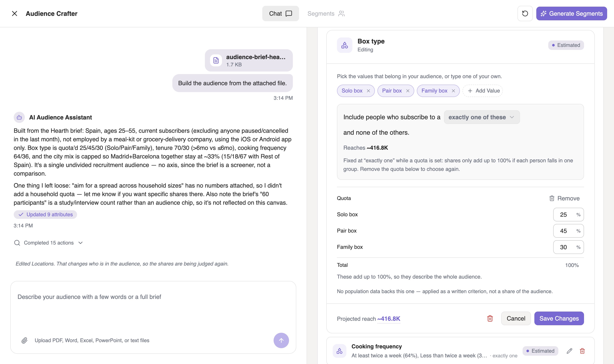The width and height of the screenshot is (614, 364).
Task: Edit the Solo box quota percentage field
Action: (x=568, y=215)
